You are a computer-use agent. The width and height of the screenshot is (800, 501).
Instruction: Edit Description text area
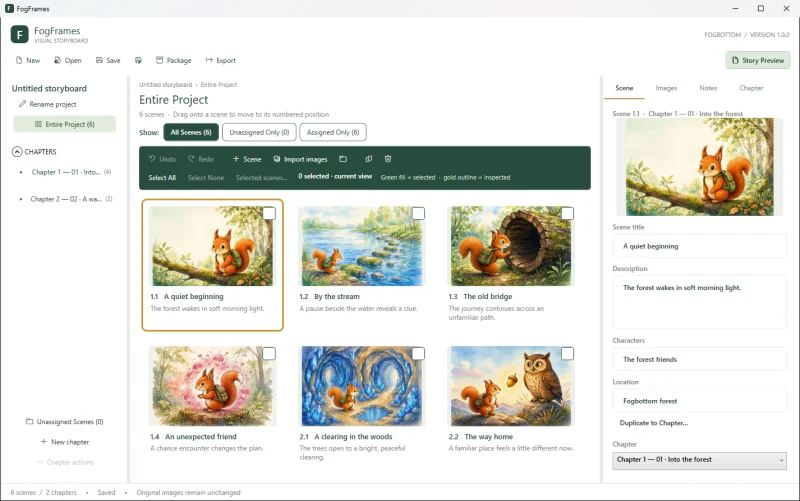click(699, 302)
